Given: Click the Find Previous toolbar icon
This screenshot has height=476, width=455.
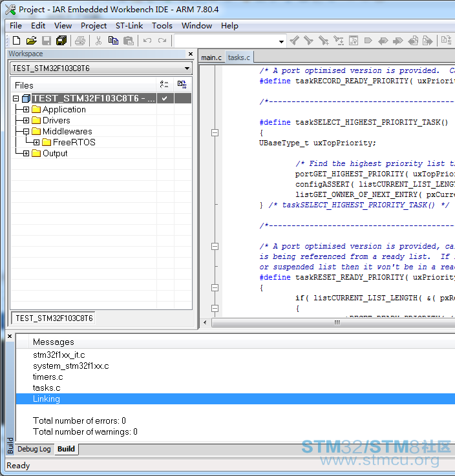Looking at the screenshot, I should (294, 41).
